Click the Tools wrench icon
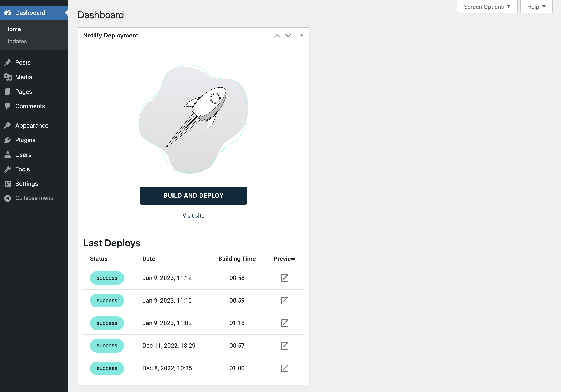The width and height of the screenshot is (561, 392). pos(8,169)
